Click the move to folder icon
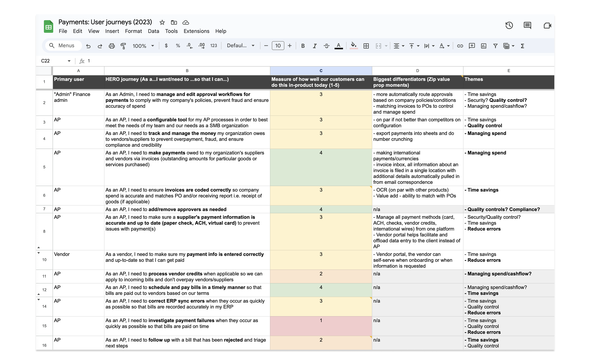This screenshot has width=590, height=364. (x=174, y=22)
